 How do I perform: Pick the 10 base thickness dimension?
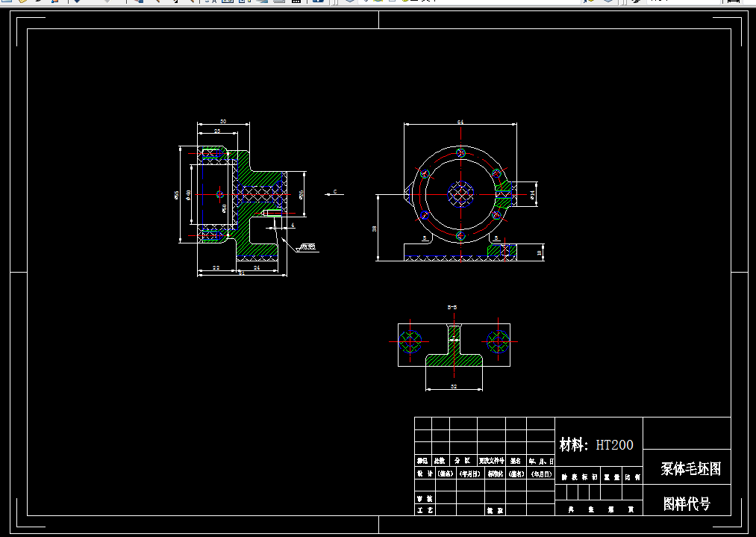point(540,252)
